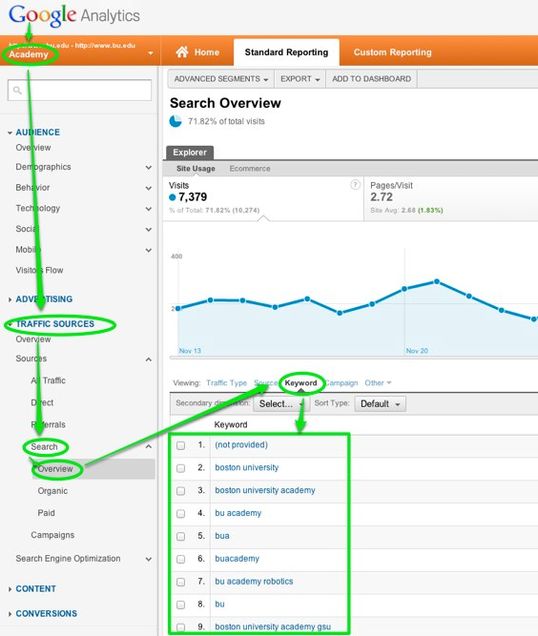This screenshot has height=636, width=538.
Task: Select the Ecommerce sub-tab
Action: coord(250,168)
